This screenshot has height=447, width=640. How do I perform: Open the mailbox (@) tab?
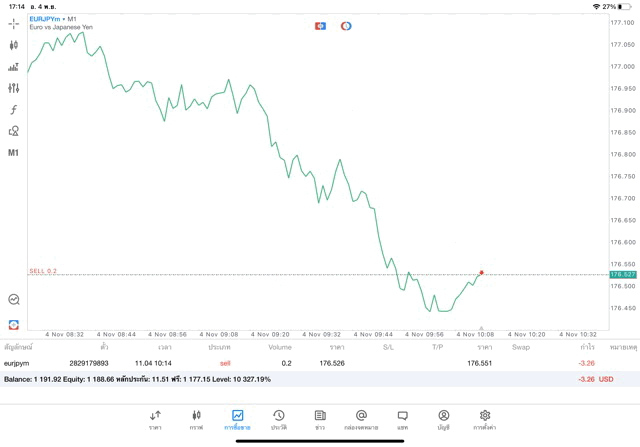pos(361,419)
